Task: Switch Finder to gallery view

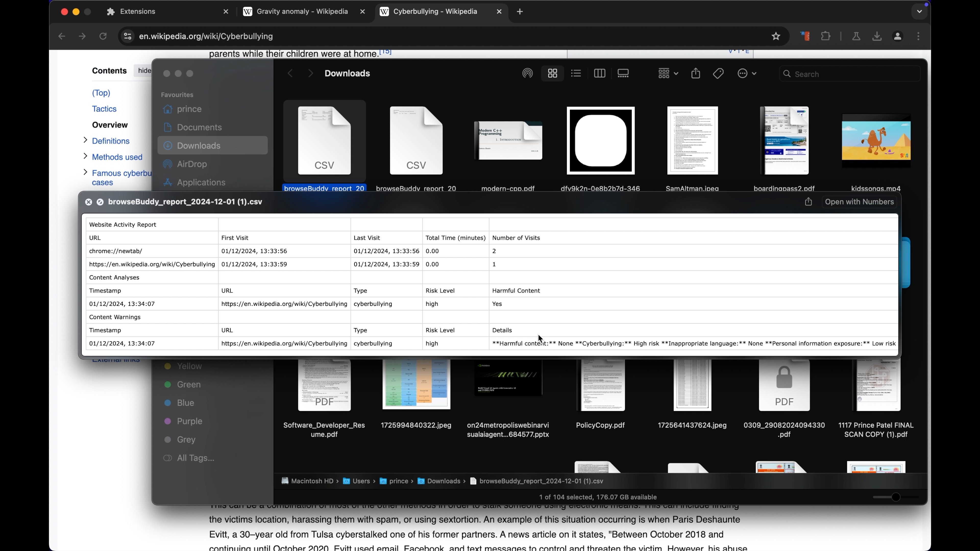Action: (623, 73)
